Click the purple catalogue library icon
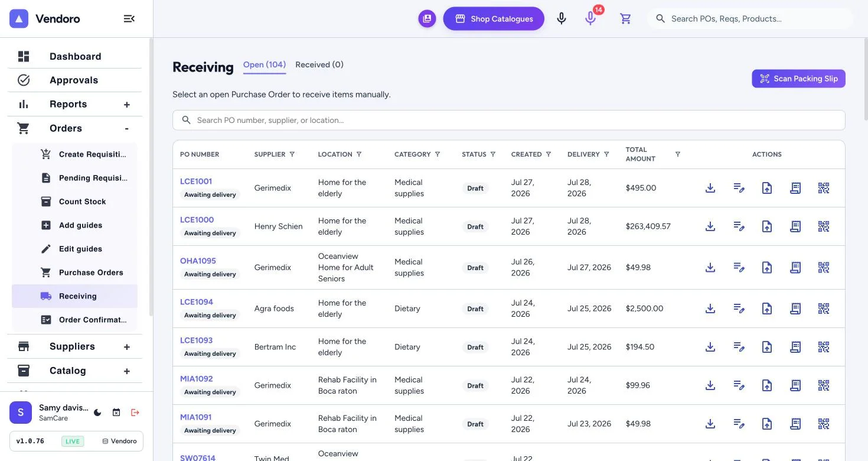 click(x=427, y=19)
